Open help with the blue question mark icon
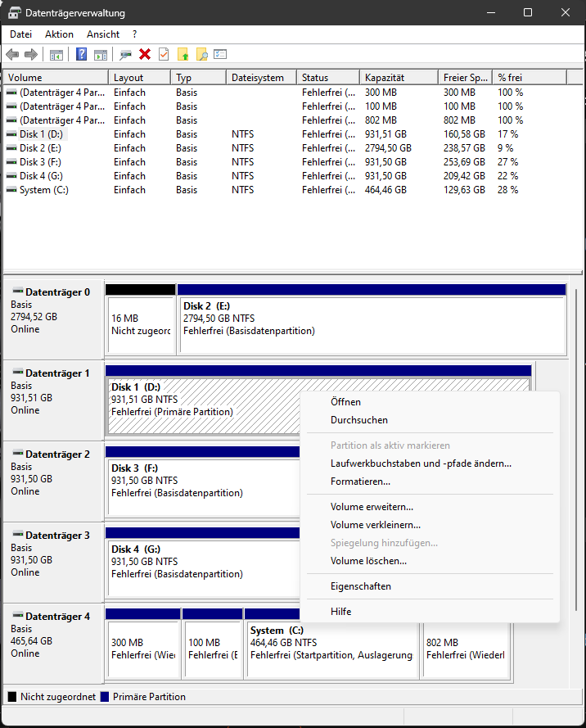 click(81, 54)
